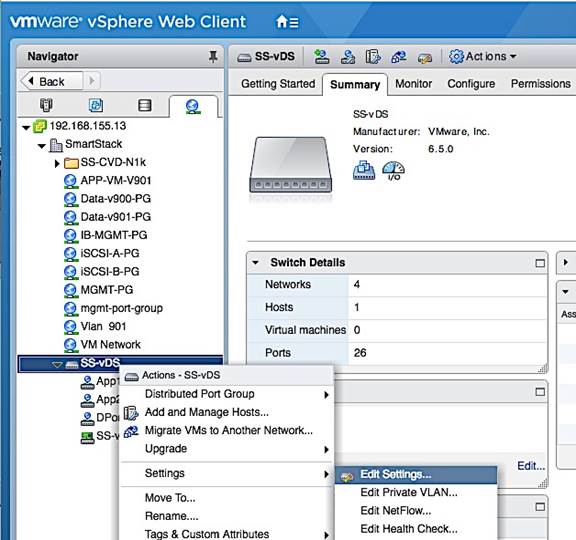
Task: Choose Add and Manage Hosts menu entry
Action: click(x=226, y=412)
